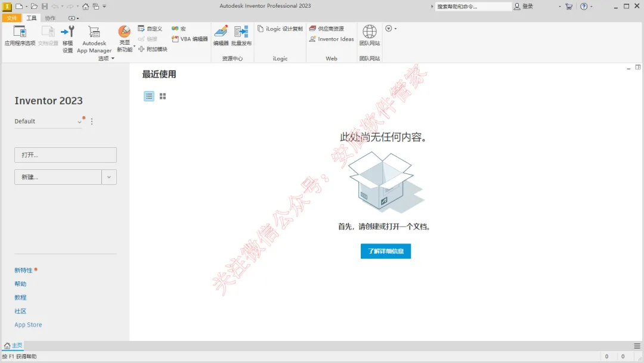Expand the 选项 panel dropdown
The image size is (644, 363).
106,58
